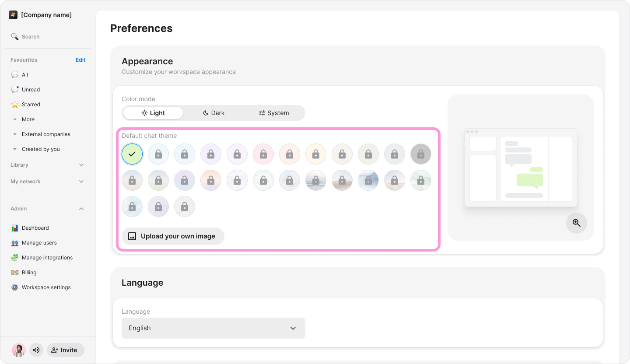Click the Invite button

click(x=66, y=350)
